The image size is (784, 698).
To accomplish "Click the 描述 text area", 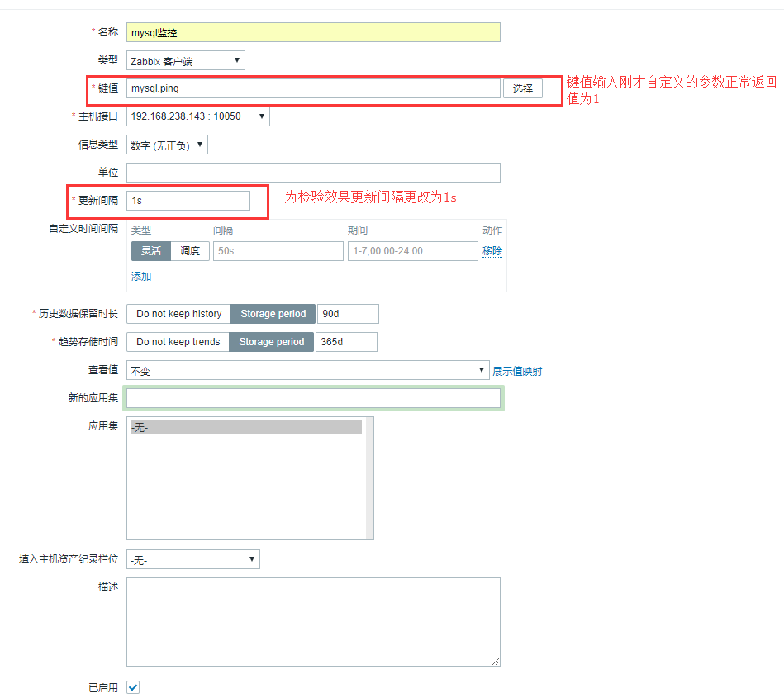I will [x=313, y=622].
